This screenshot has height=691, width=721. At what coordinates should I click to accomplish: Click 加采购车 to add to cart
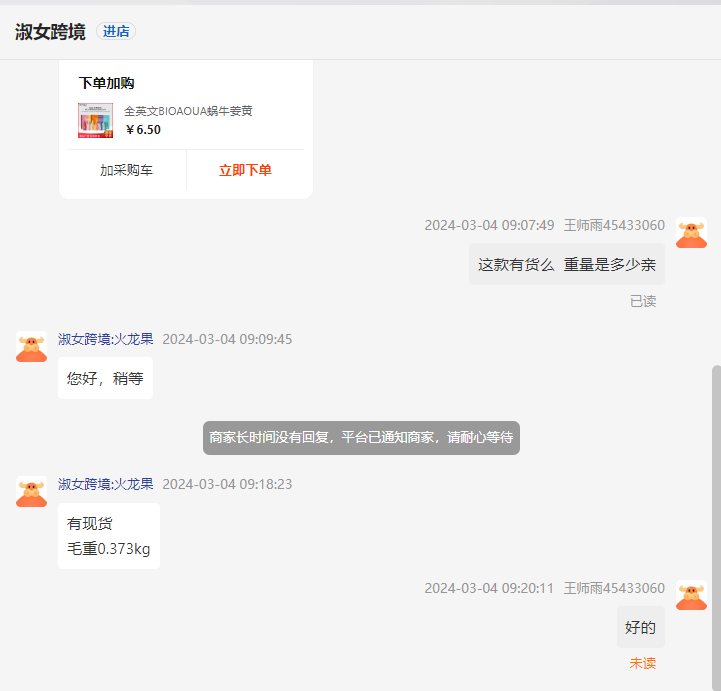[126, 170]
